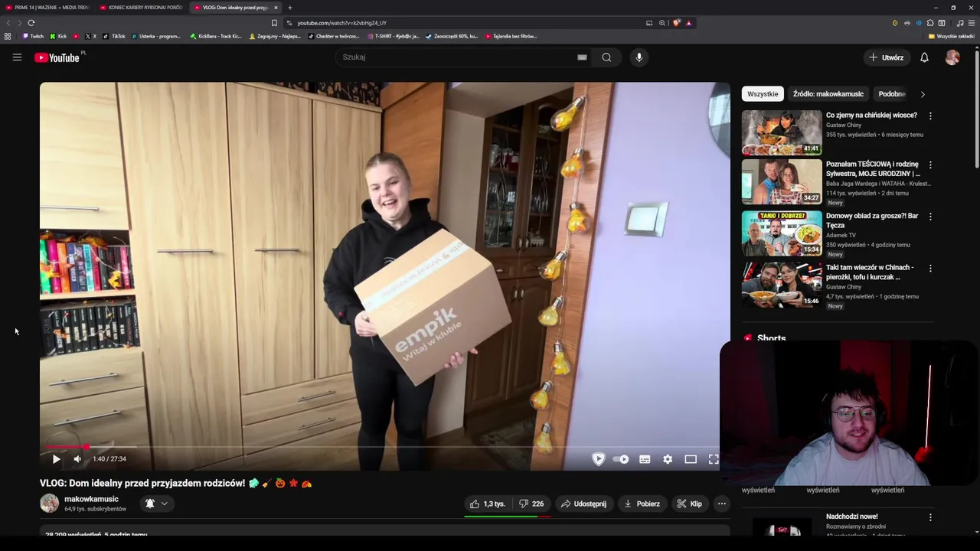Open 'Poznałam TEŚCIOWĄ i rodzinę' video title
The height and width of the screenshot is (551, 980).
[873, 169]
